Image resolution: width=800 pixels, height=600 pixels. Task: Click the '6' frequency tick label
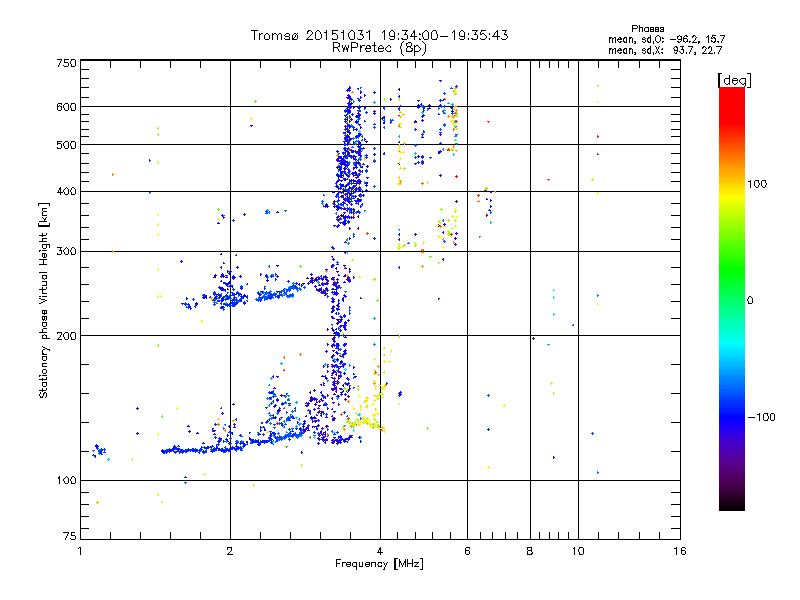(467, 551)
